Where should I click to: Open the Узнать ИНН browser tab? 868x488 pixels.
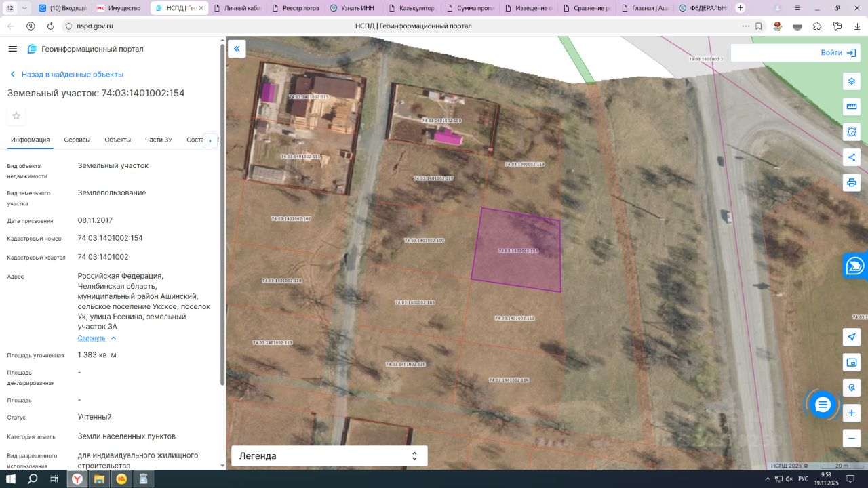(353, 8)
